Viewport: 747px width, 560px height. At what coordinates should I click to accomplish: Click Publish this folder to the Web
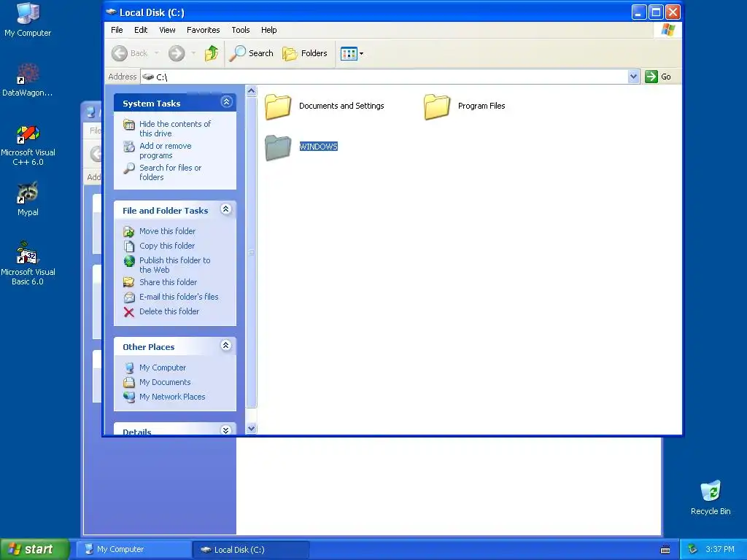pos(174,265)
